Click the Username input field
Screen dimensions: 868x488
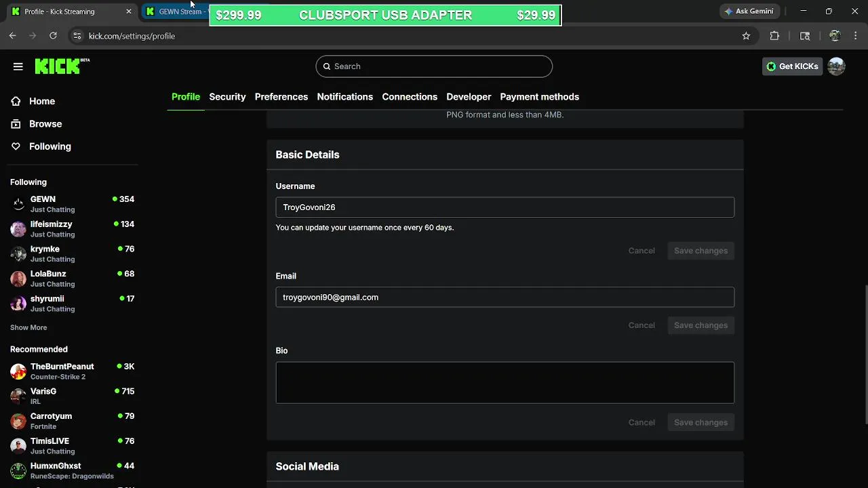point(505,207)
